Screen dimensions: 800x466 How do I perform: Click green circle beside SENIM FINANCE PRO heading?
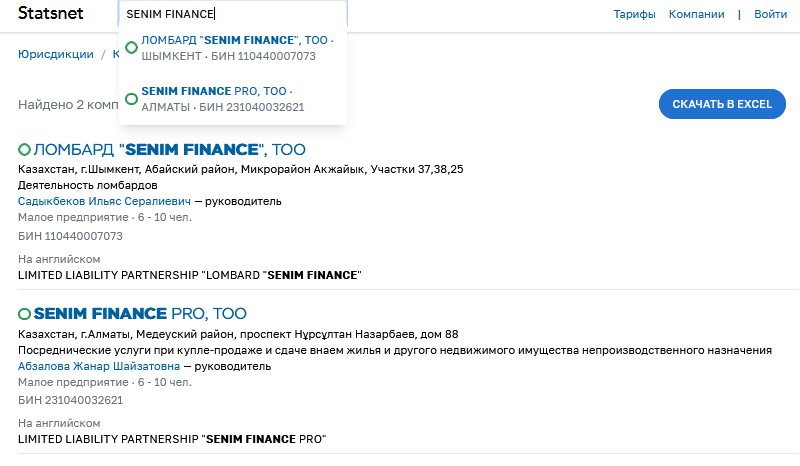pos(25,314)
